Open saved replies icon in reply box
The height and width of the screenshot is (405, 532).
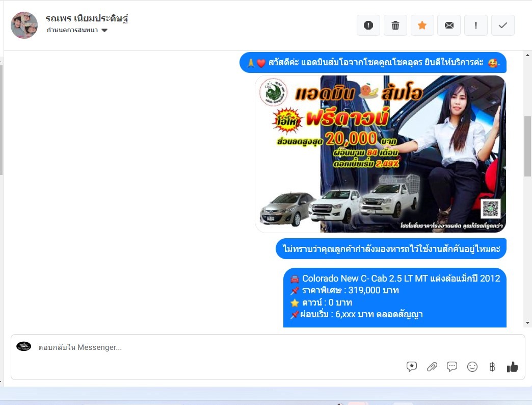(412, 367)
